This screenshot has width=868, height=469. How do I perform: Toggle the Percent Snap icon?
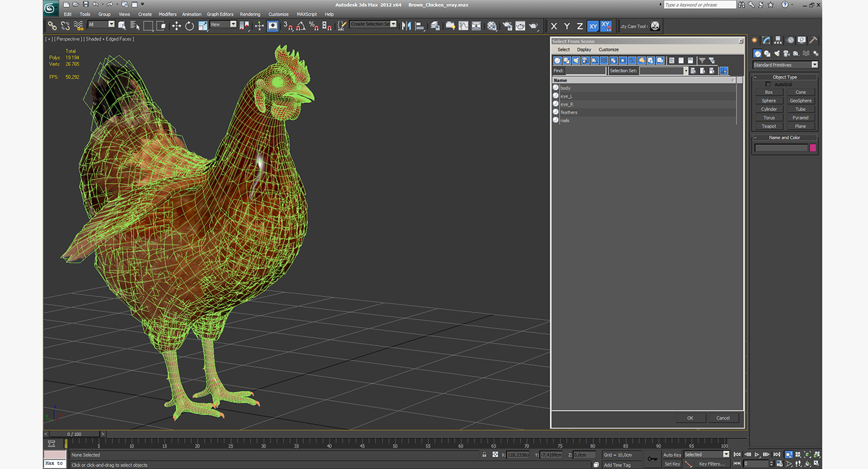click(x=314, y=26)
